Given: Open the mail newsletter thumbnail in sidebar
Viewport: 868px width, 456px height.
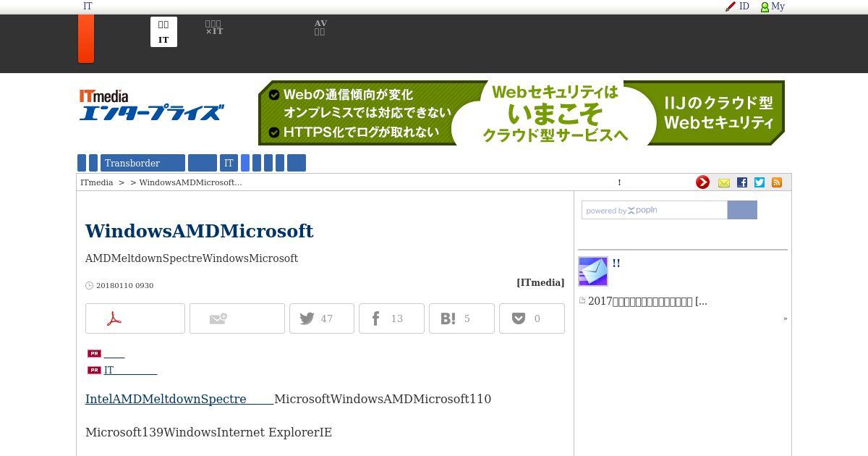Looking at the screenshot, I should click(593, 271).
